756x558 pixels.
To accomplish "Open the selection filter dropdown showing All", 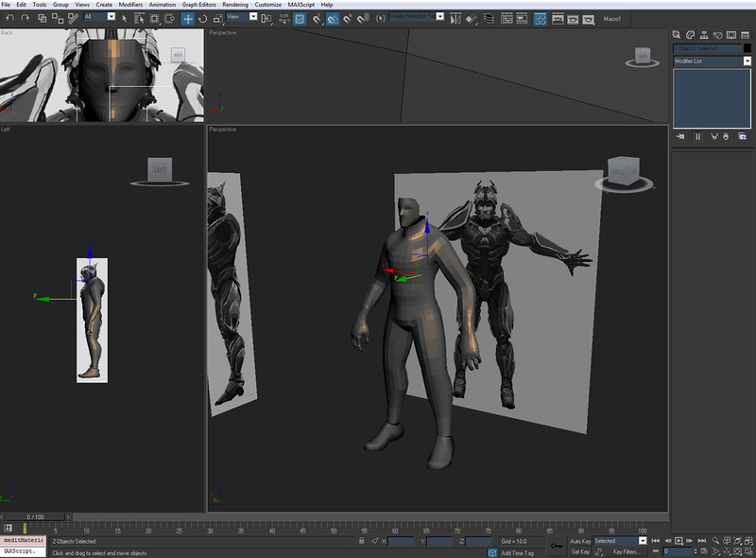I will pos(100,16).
